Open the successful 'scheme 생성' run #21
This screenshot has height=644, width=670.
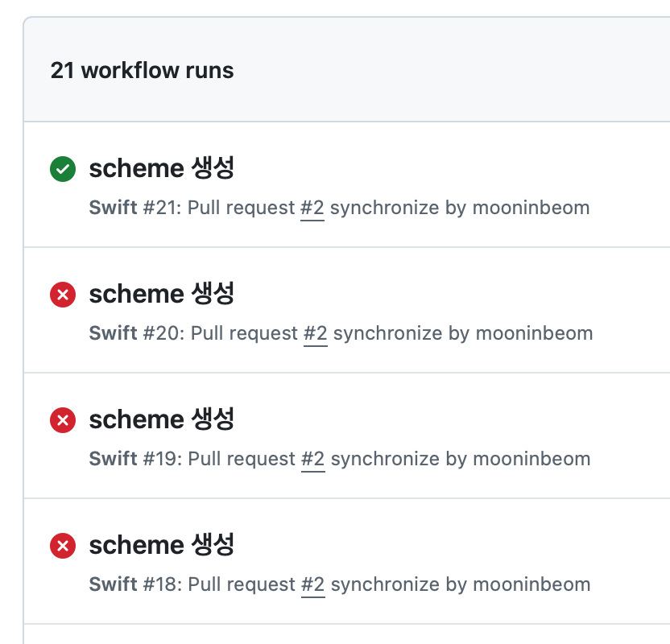(x=161, y=168)
